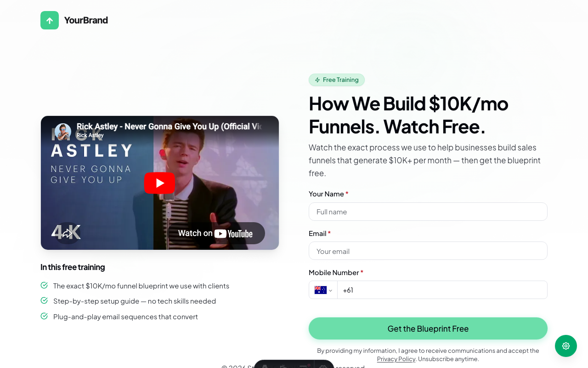Click the Free Training badge
588x368 pixels.
(x=337, y=80)
